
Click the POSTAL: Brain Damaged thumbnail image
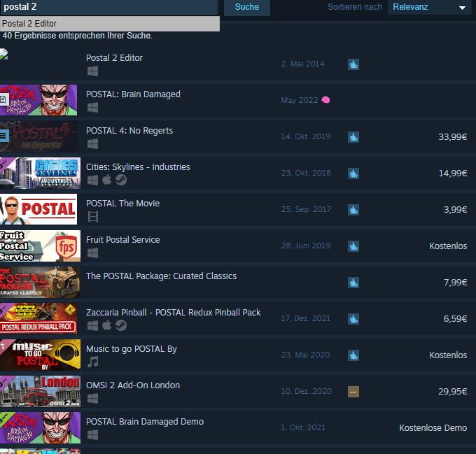click(38, 100)
